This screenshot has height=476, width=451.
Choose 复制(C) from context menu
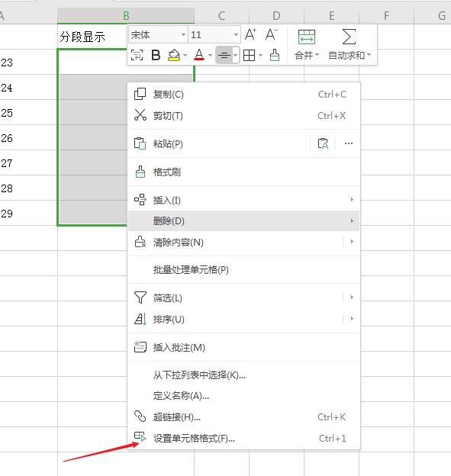click(x=244, y=95)
